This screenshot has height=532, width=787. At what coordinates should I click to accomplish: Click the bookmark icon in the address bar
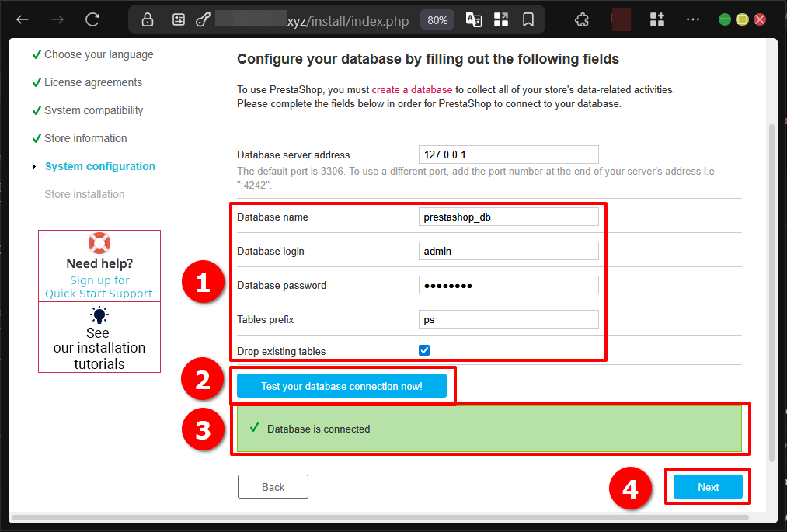528,19
